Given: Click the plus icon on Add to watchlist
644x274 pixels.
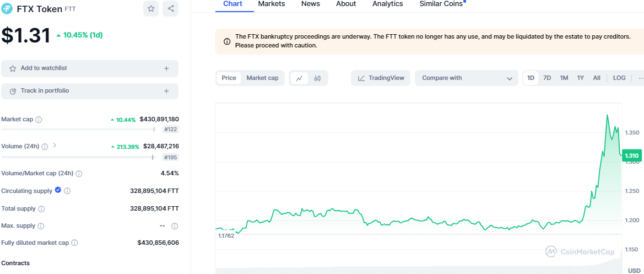Looking at the screenshot, I should pyautogui.click(x=166, y=68).
